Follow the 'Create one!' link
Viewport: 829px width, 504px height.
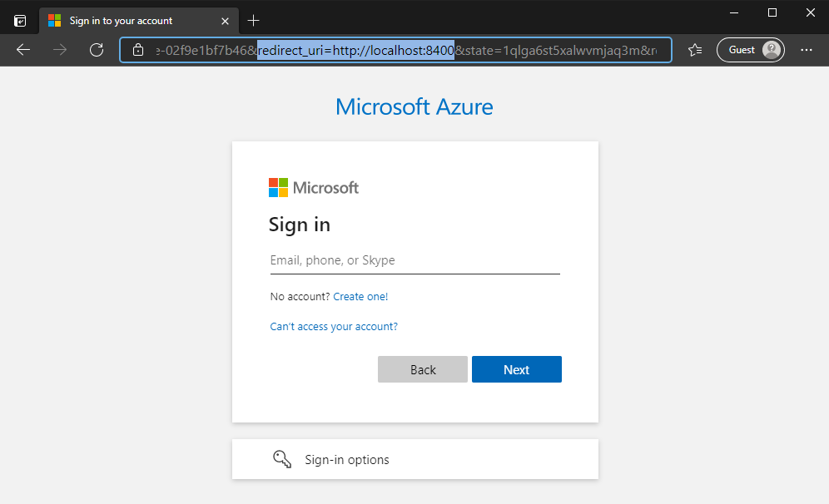pos(360,296)
